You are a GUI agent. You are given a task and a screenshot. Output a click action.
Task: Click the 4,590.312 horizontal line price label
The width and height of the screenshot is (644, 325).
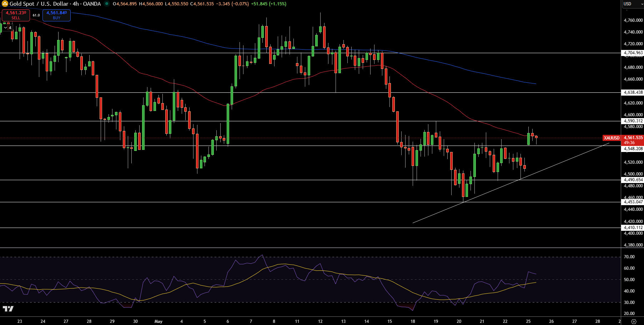[x=633, y=121]
